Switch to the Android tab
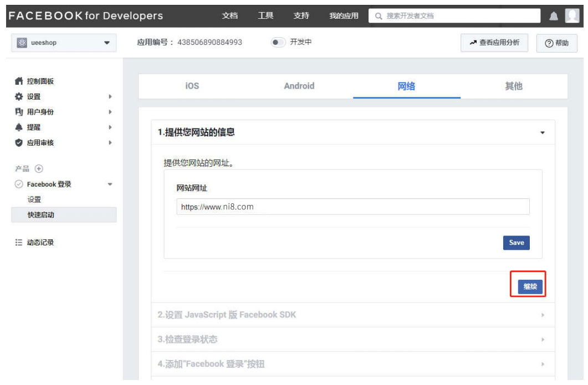 tap(299, 86)
